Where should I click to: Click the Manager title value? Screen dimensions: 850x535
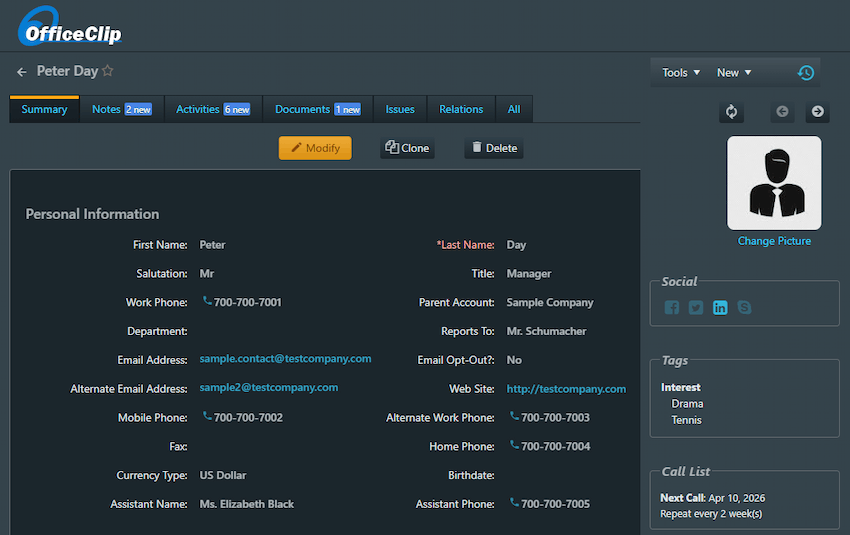(x=529, y=274)
